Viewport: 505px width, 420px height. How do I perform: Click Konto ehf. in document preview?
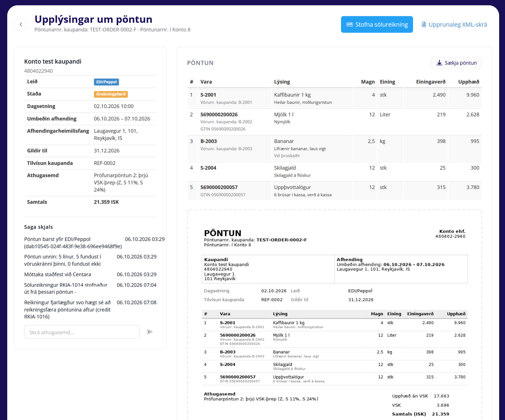pos(452,231)
